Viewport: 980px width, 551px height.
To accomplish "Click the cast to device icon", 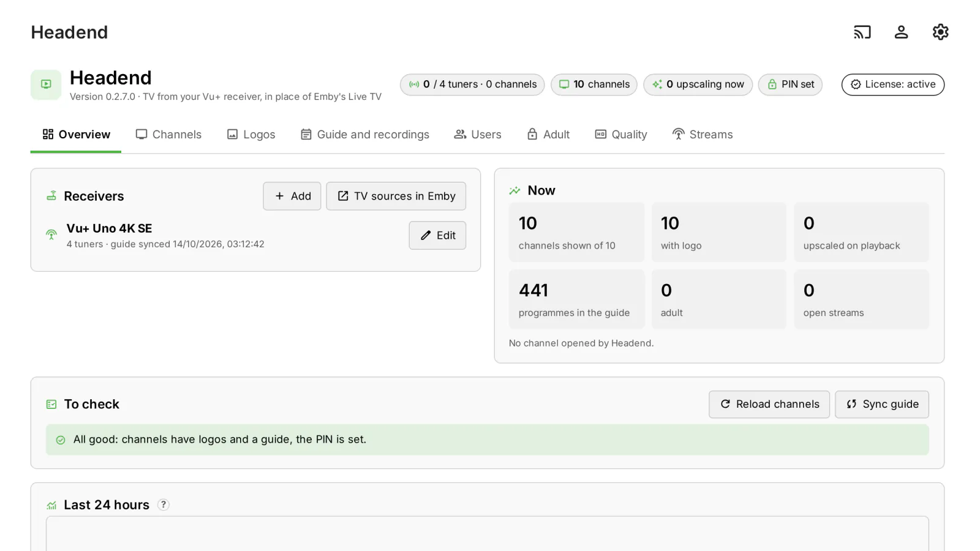I will [862, 32].
